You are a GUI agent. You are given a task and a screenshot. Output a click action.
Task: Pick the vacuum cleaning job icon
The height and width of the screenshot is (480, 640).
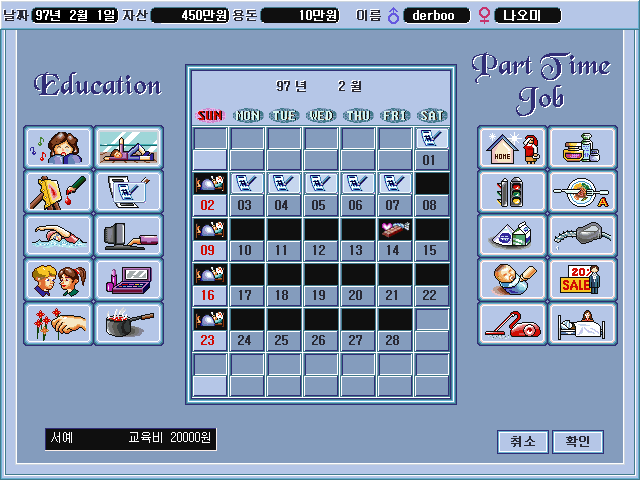(512, 323)
